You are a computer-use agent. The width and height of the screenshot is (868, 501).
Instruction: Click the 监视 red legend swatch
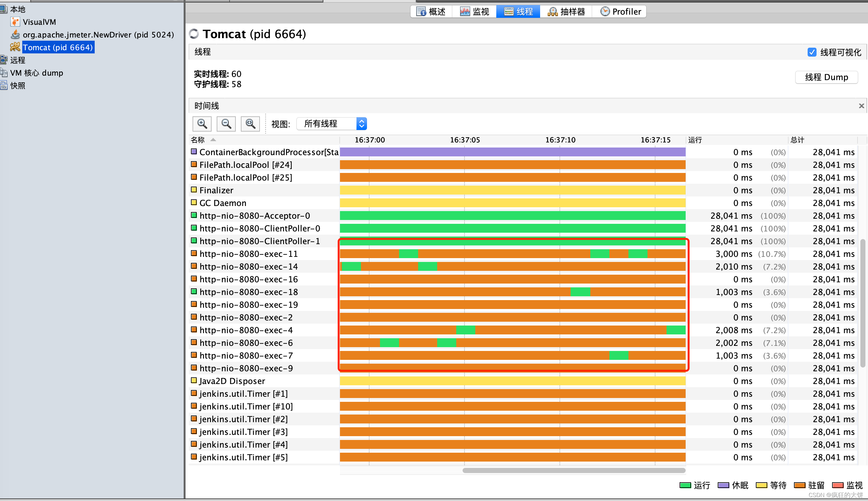click(838, 485)
